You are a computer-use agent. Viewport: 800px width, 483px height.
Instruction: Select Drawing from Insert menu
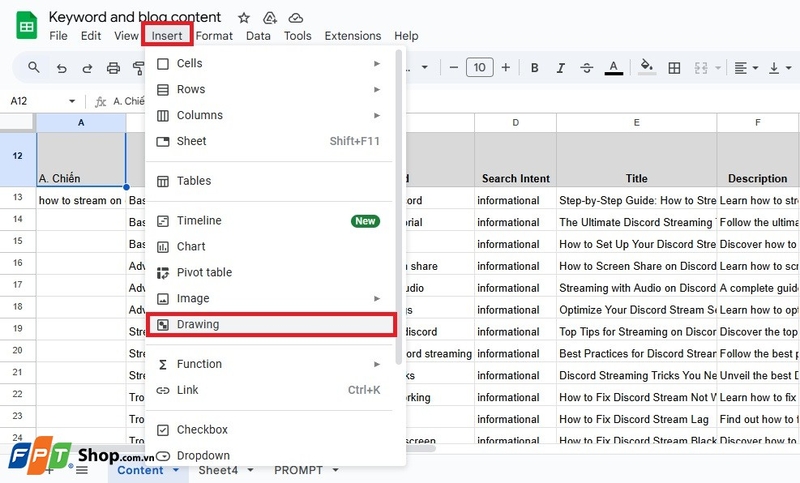269,324
